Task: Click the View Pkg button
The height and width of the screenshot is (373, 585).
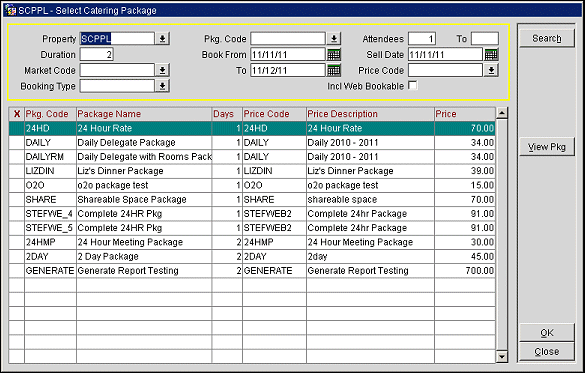Action: coord(547,147)
